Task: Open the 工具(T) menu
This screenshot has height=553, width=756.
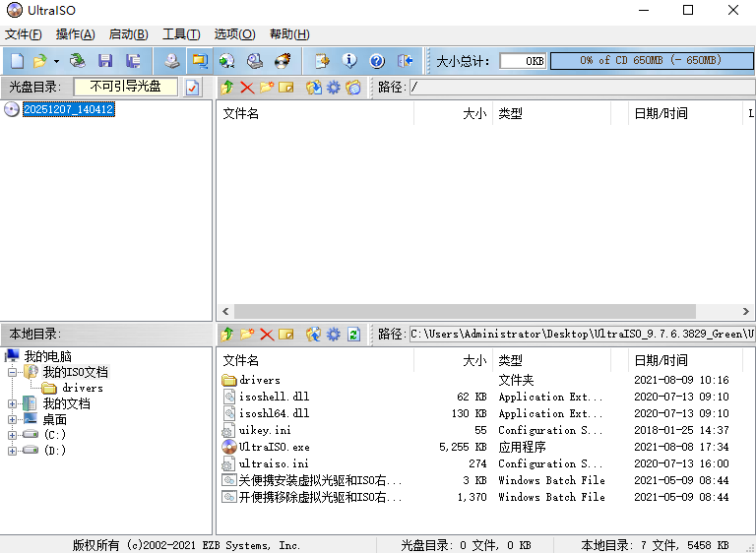Action: [180, 34]
